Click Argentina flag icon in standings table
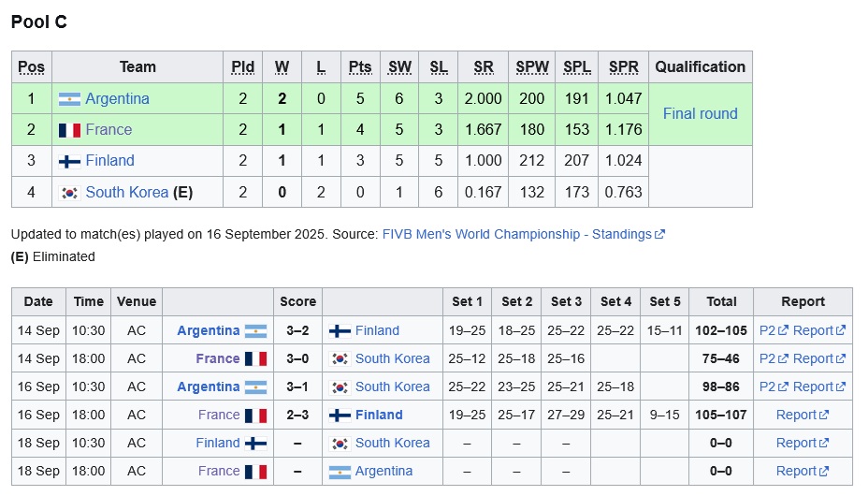 [x=69, y=99]
